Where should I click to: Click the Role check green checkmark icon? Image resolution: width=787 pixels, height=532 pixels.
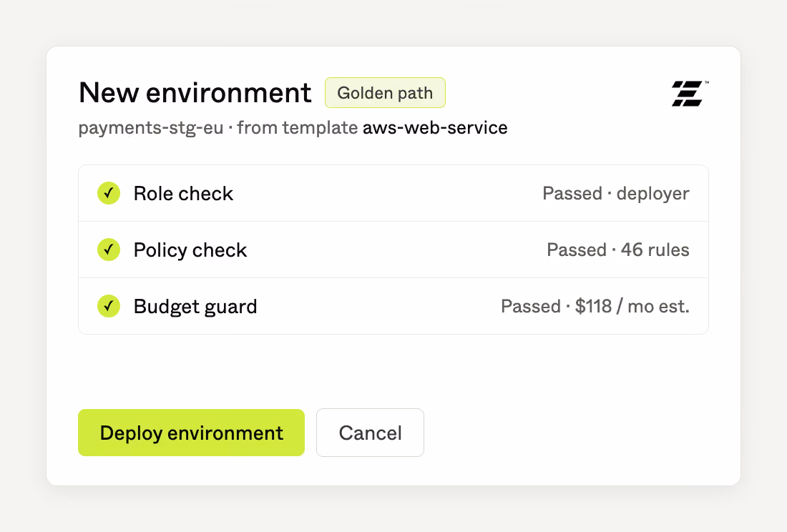point(109,193)
